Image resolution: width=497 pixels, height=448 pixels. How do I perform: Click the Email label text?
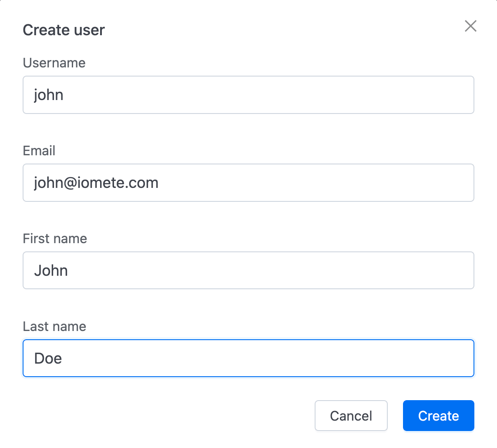[39, 150]
